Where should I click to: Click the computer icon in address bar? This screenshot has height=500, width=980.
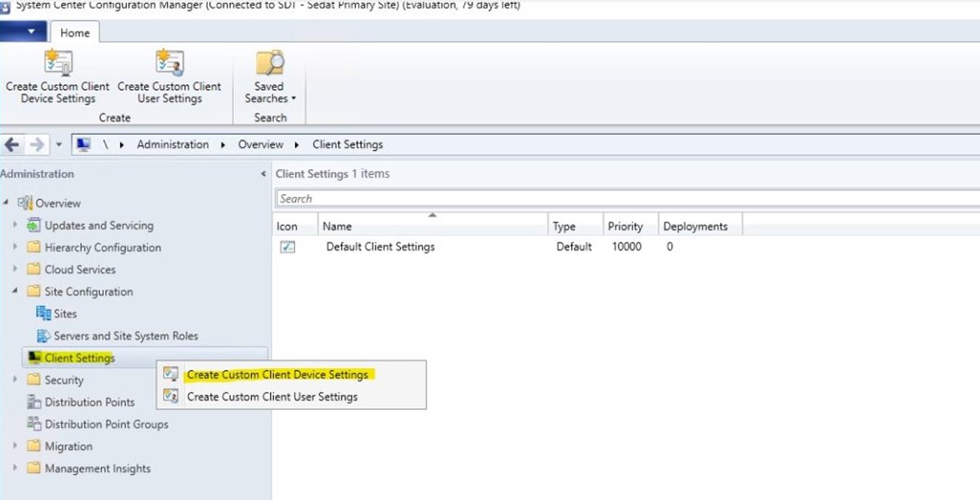click(83, 145)
